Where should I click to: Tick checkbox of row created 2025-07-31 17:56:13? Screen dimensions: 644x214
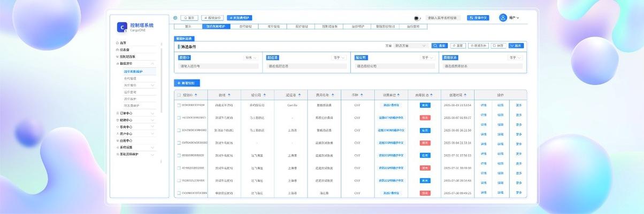pos(179,155)
